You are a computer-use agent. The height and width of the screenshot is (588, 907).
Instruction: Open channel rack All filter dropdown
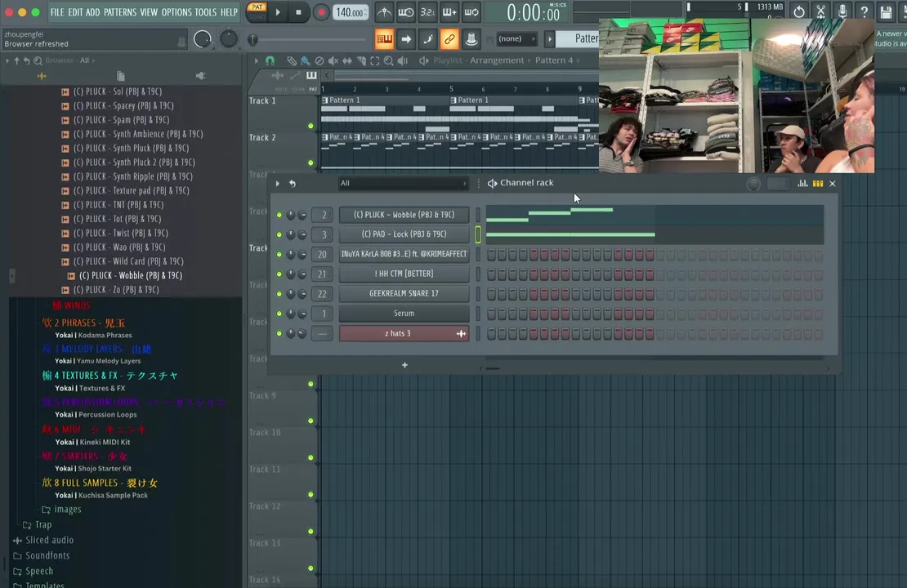pos(403,183)
